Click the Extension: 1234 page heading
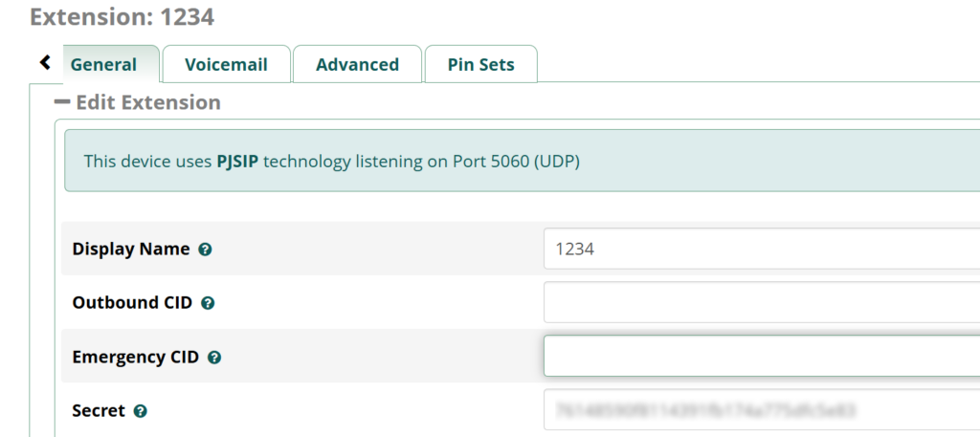Viewport: 980px width, 437px height. (x=122, y=17)
